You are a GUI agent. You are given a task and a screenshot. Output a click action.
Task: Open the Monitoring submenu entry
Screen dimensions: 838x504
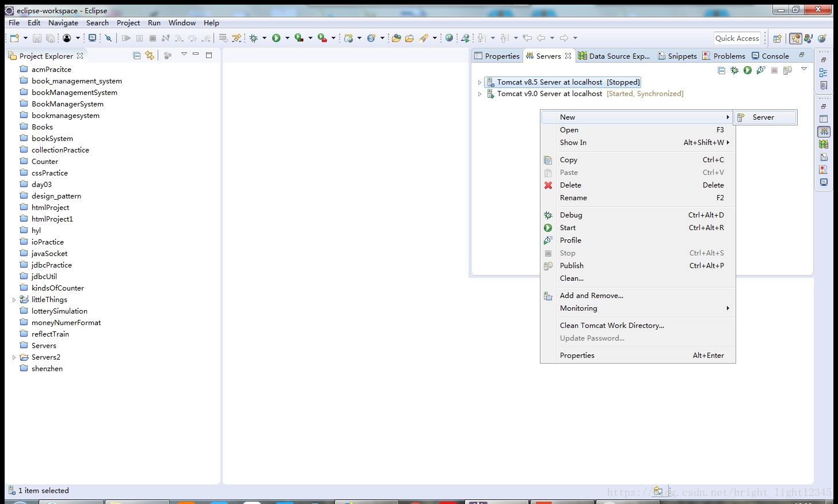(x=638, y=308)
